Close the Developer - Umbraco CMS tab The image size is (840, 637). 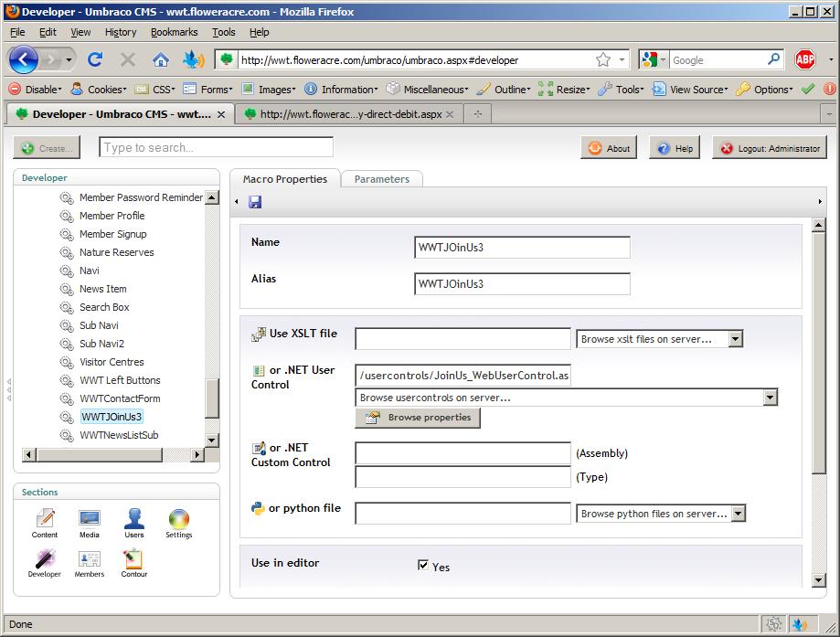coord(220,114)
